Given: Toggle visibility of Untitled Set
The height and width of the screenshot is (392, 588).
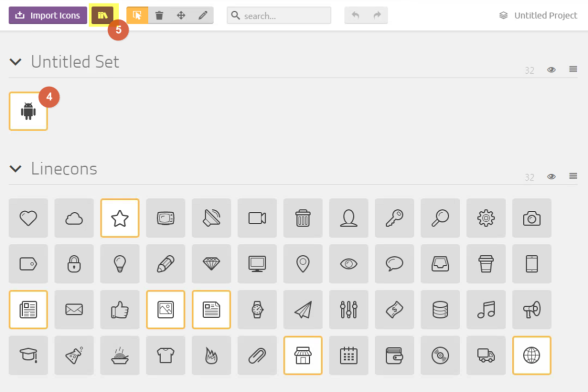Looking at the screenshot, I should coord(551,70).
